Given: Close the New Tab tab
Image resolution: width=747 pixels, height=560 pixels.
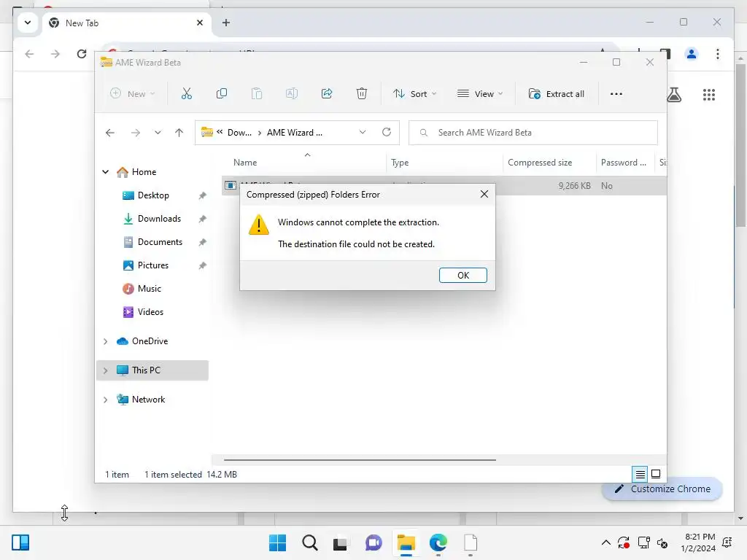Looking at the screenshot, I should [x=200, y=23].
